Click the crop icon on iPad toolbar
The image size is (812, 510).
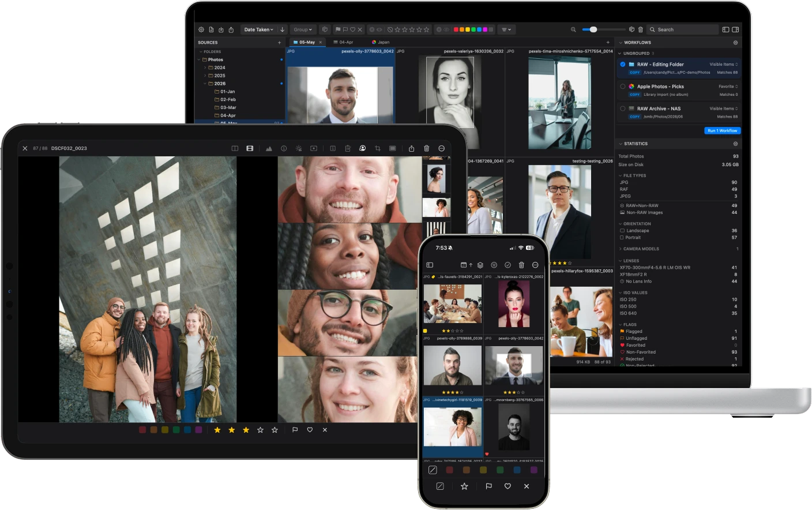[378, 148]
